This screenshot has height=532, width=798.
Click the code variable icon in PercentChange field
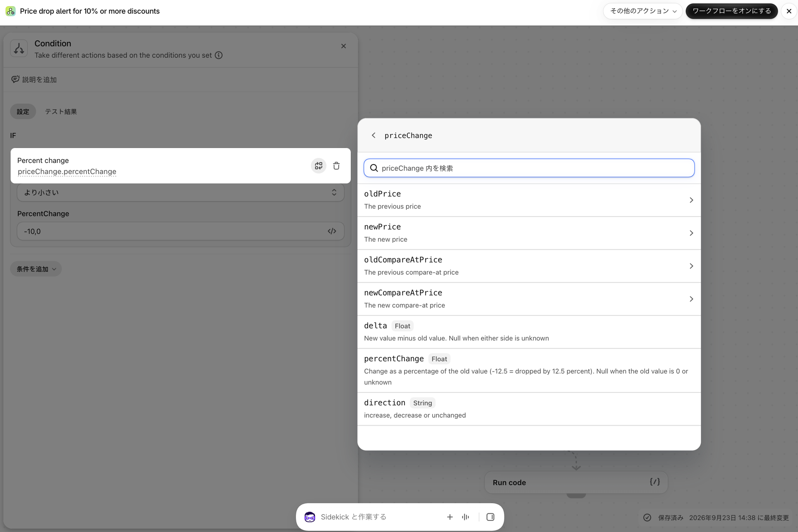coord(332,231)
